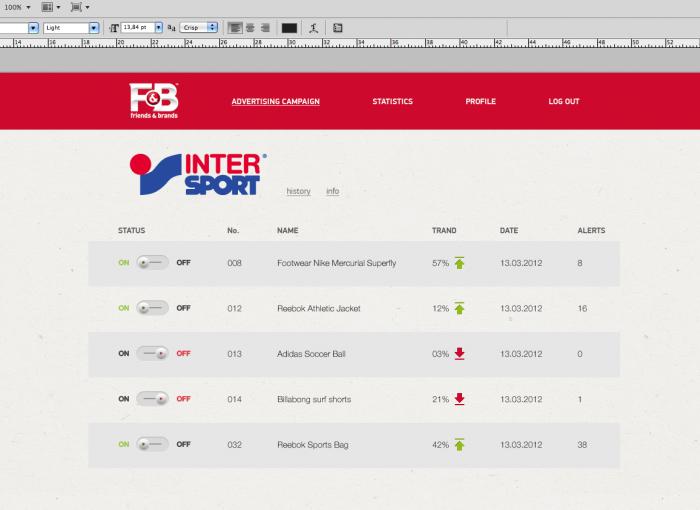Screen dimensions: 700x510
Task: Click red down arrow beside 03%
Action: coord(459,354)
